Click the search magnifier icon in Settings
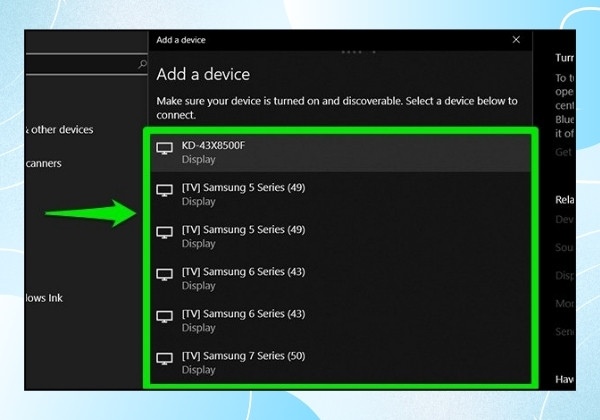Viewport: 600px width, 420px height. click(x=142, y=64)
